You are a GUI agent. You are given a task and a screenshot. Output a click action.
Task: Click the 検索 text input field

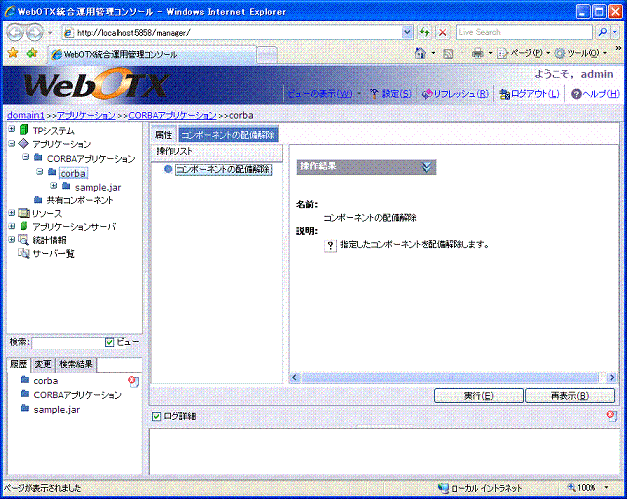click(x=67, y=343)
